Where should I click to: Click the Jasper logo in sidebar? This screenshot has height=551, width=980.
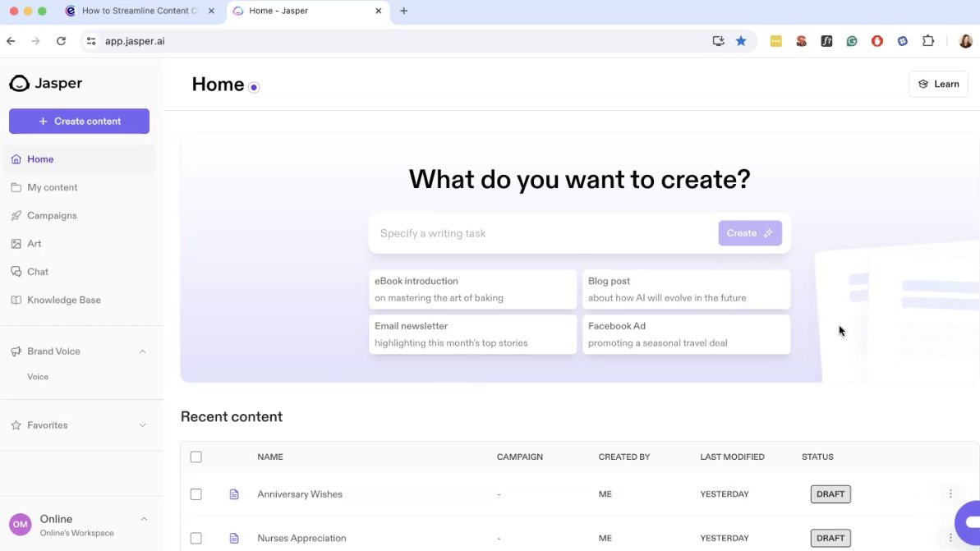click(x=45, y=83)
